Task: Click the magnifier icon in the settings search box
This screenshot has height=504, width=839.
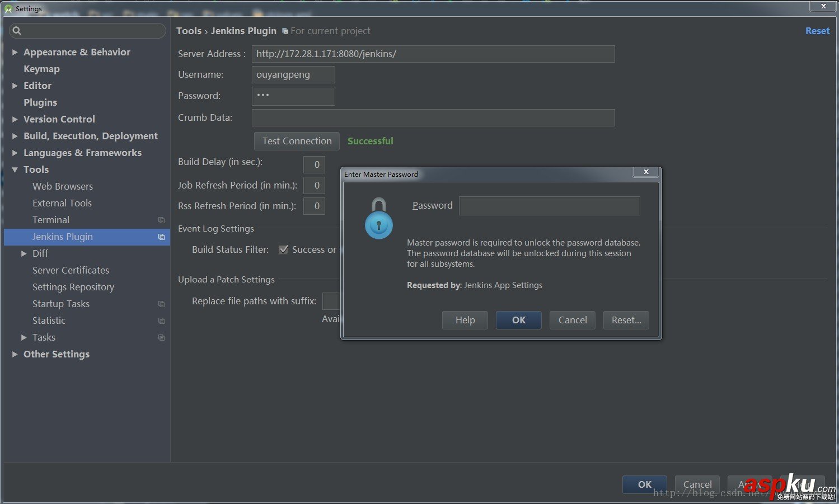Action: 17,31
